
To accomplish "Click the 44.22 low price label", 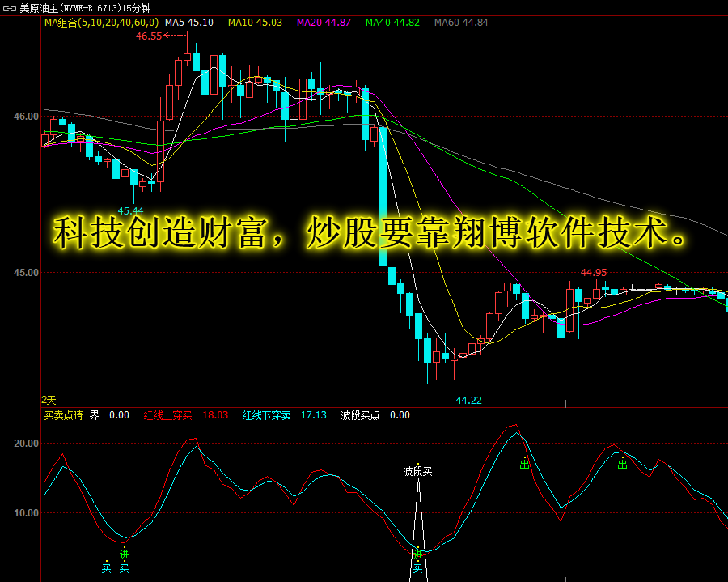I will [468, 400].
